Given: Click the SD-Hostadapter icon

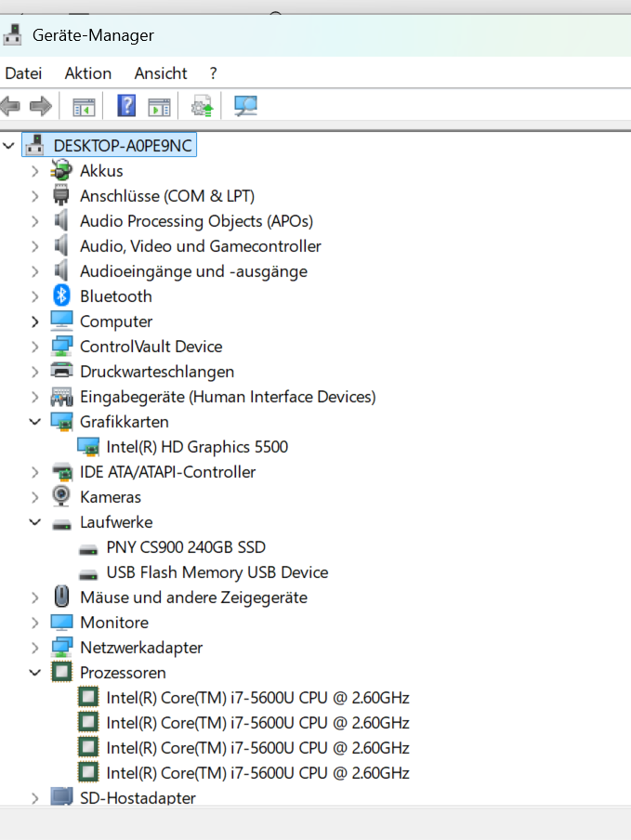Looking at the screenshot, I should [61, 796].
